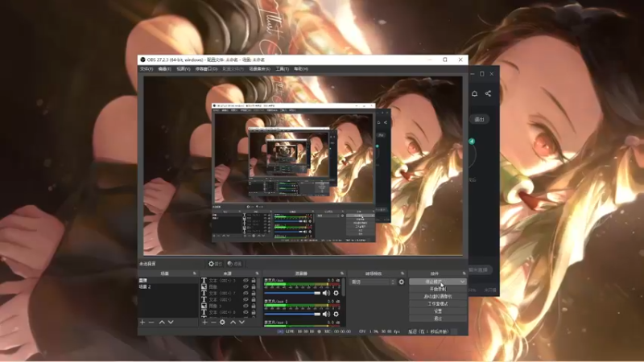
Task: Expand streaming button dropdown arrow
Action: tap(462, 282)
